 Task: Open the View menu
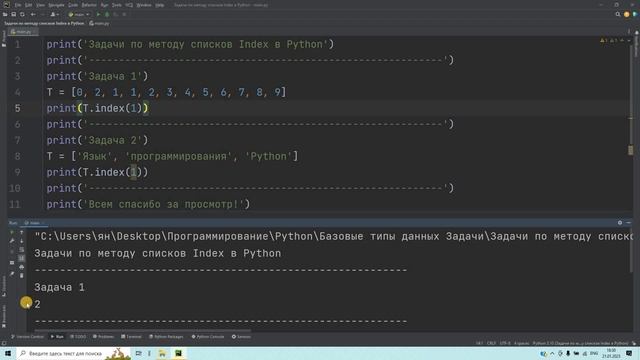pos(40,5)
